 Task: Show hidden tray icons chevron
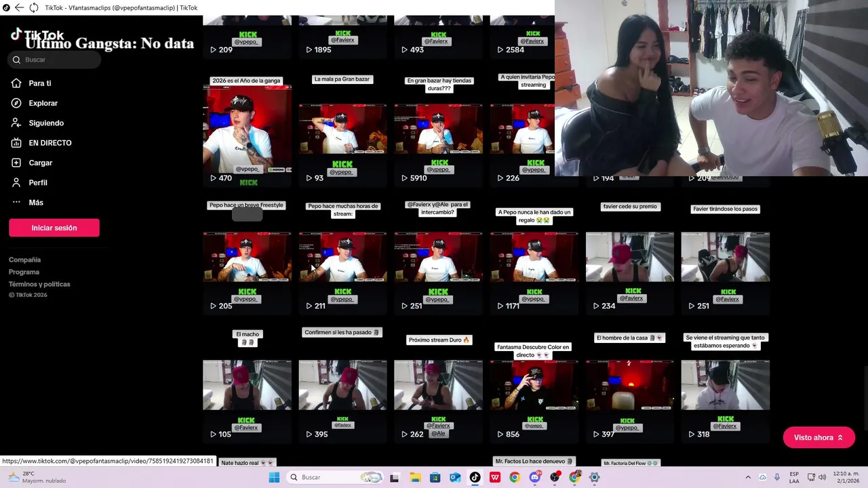click(x=748, y=477)
